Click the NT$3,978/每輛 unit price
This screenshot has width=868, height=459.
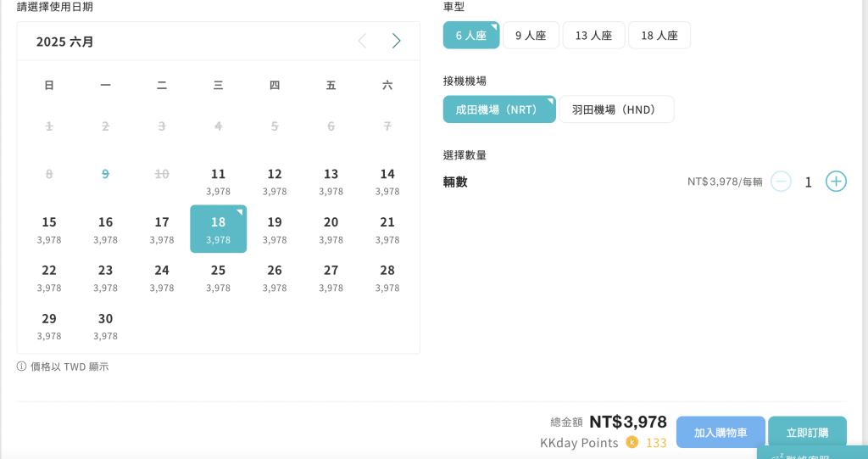click(725, 182)
